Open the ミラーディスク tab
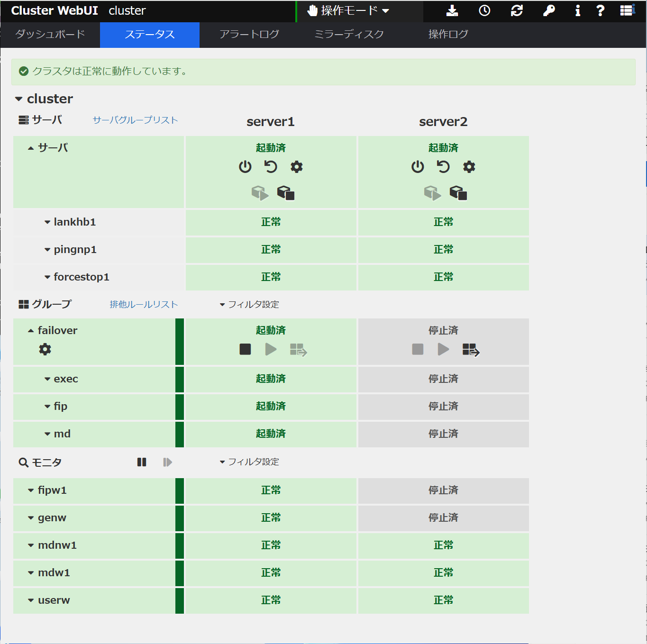Screen dimensions: 647x644 pyautogui.click(x=349, y=34)
